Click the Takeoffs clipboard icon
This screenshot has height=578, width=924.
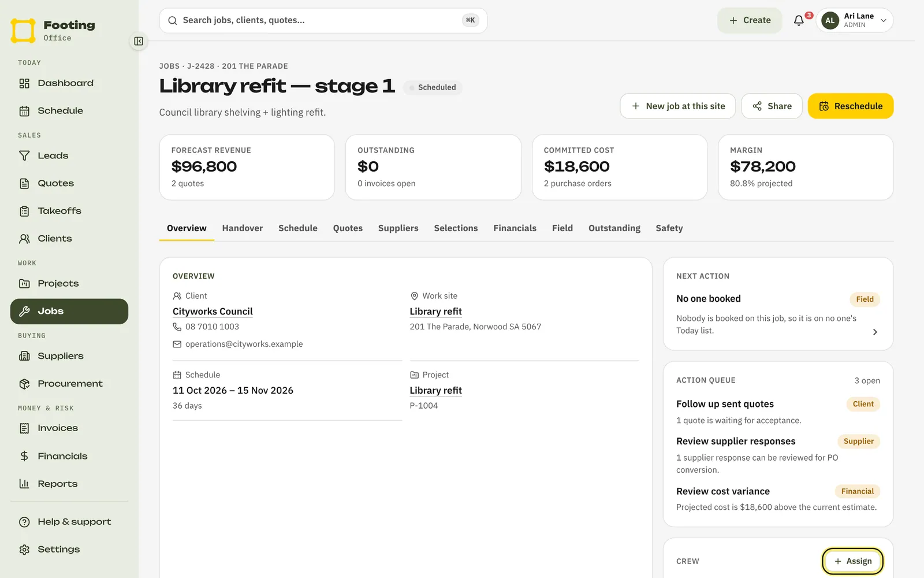[24, 211]
